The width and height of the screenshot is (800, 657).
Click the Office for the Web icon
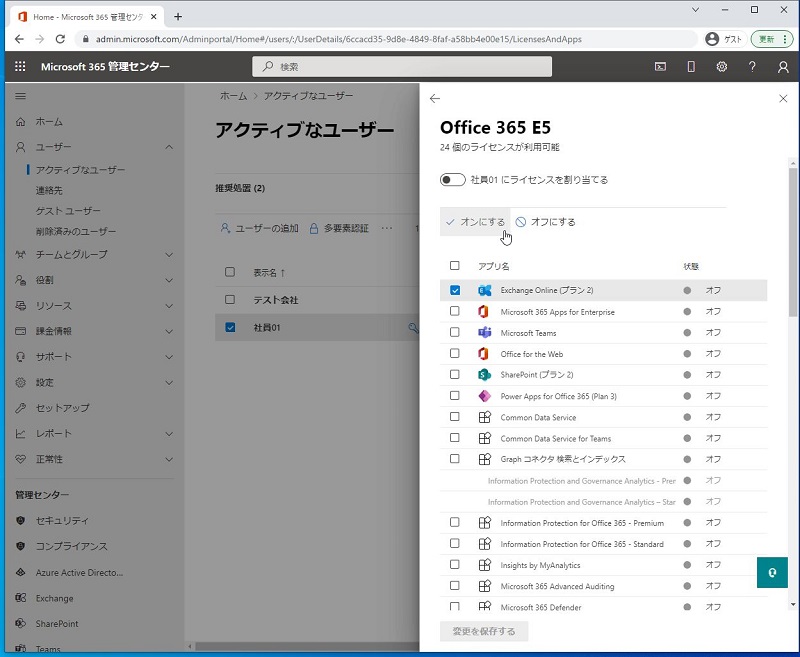point(484,353)
